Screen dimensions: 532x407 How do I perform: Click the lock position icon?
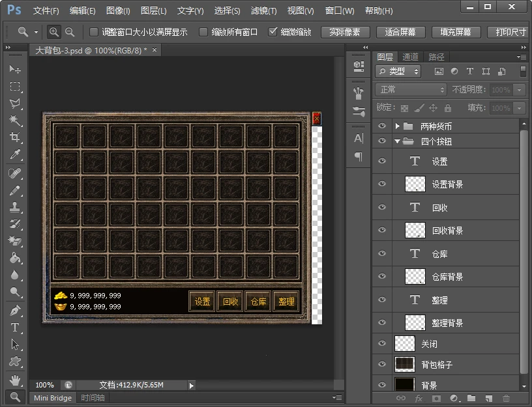coord(434,108)
